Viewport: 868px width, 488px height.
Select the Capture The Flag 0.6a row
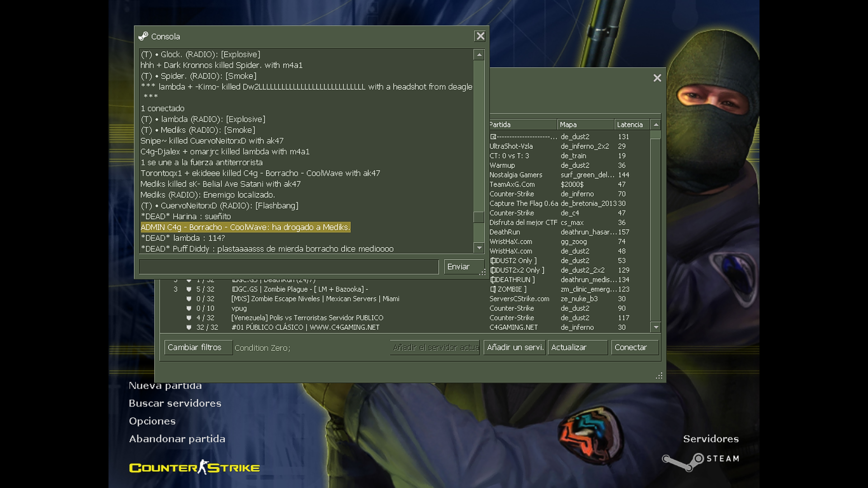click(570, 203)
